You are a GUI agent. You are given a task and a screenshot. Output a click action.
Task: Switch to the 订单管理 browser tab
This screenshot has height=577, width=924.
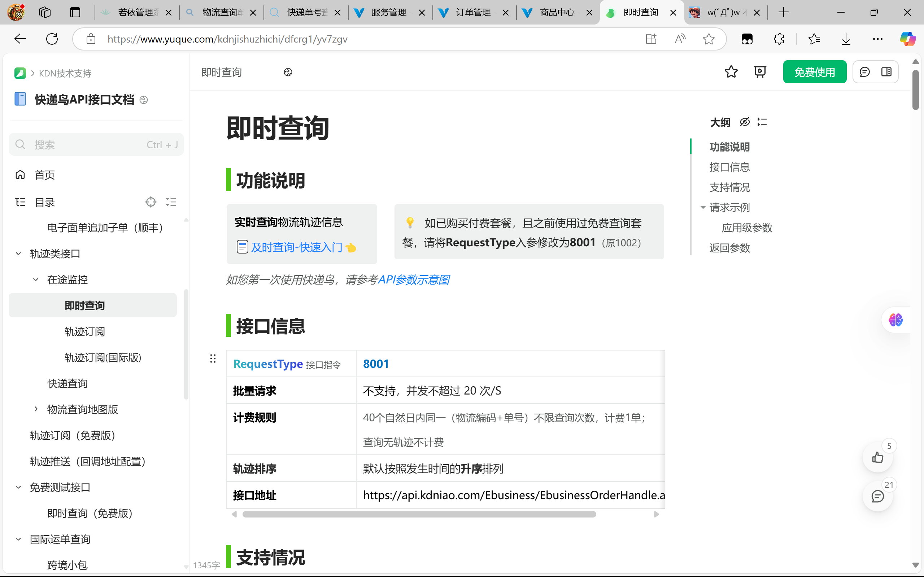(x=474, y=13)
